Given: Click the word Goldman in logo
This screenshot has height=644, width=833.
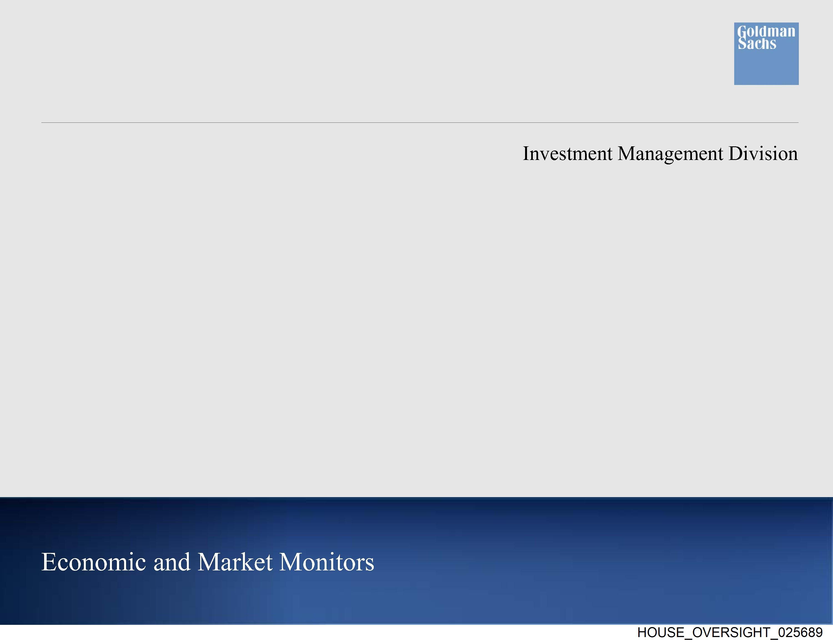Looking at the screenshot, I should pyautogui.click(x=766, y=31).
